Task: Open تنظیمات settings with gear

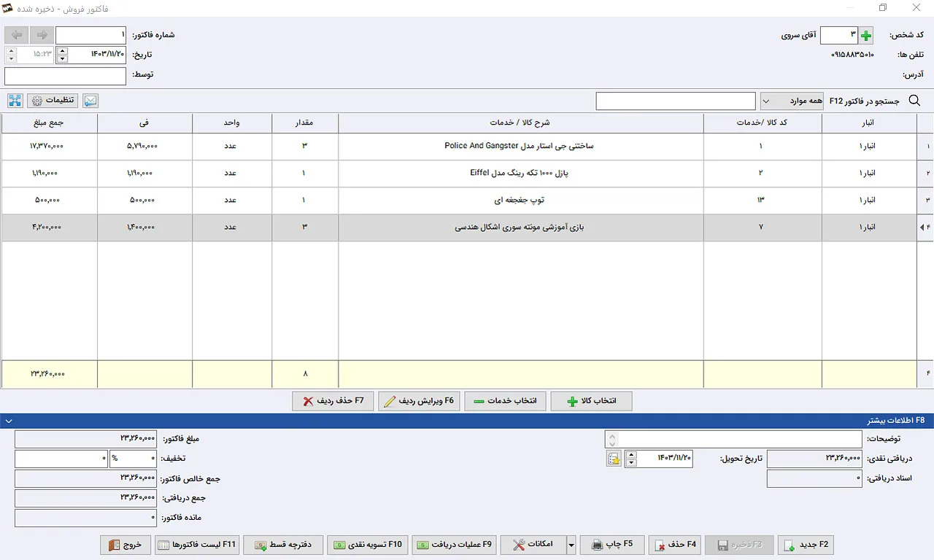Action: pyautogui.click(x=53, y=101)
